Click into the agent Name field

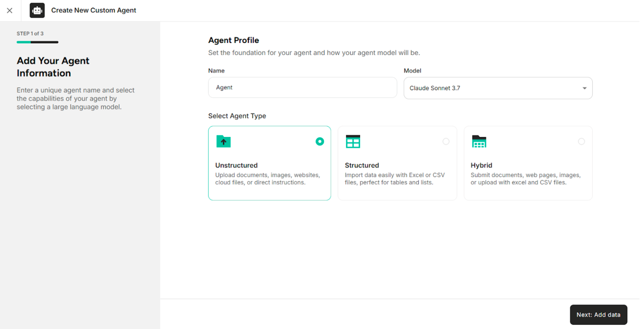point(302,87)
